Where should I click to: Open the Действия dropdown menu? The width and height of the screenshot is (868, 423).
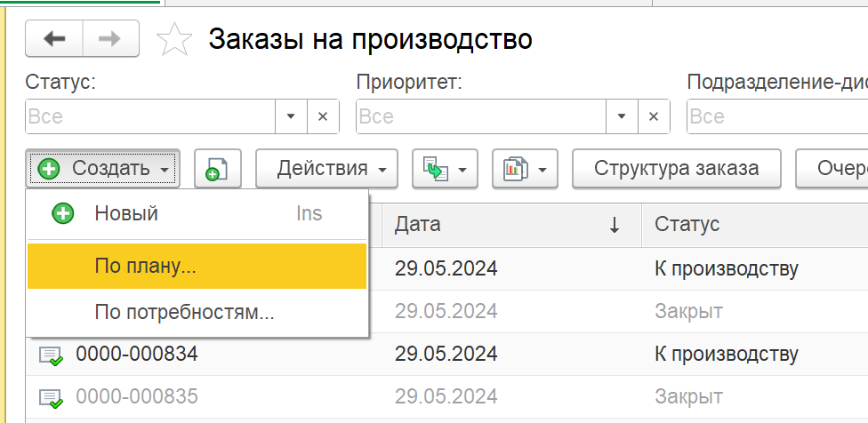326,168
